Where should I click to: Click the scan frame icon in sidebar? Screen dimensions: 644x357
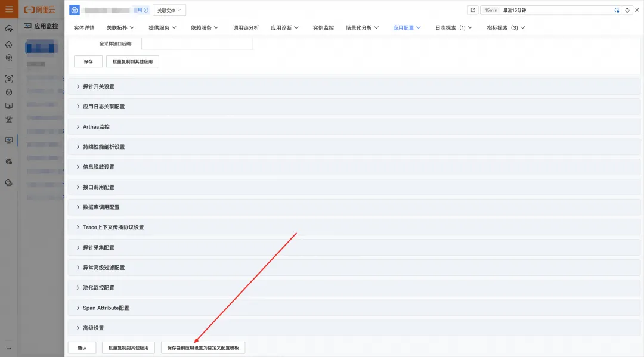tap(8, 79)
